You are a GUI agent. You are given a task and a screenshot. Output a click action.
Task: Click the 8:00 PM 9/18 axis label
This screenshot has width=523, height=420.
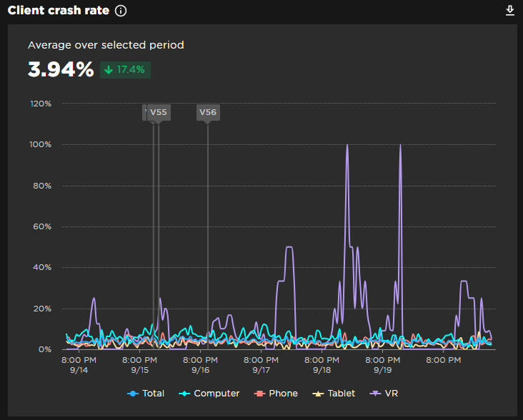click(322, 365)
